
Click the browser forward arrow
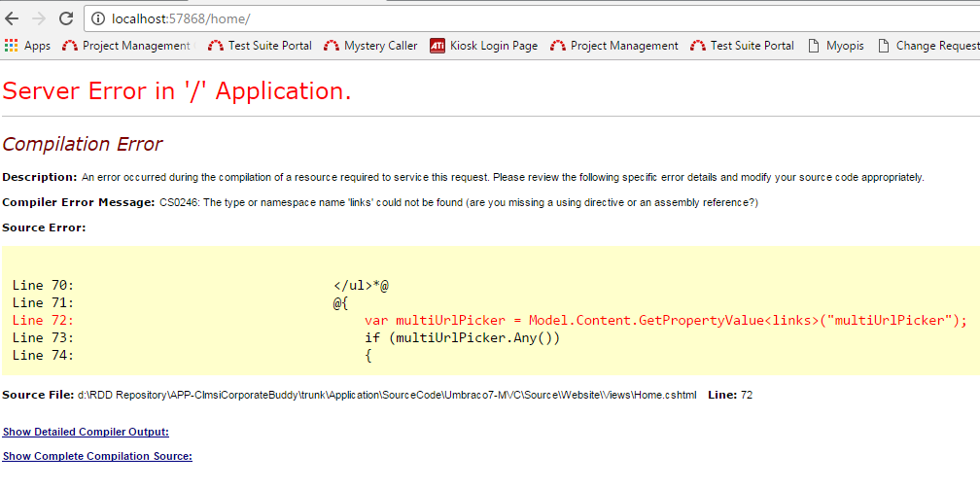[39, 18]
